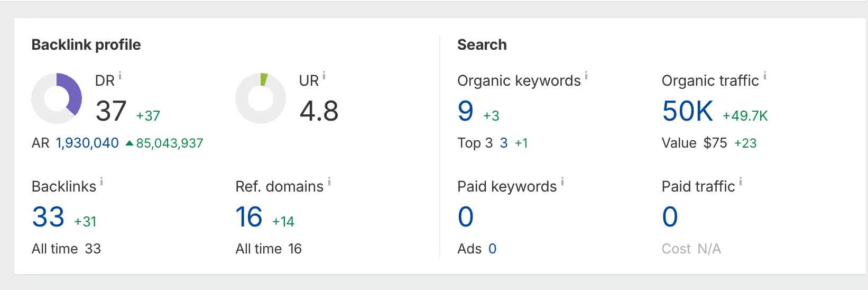Open the 33 backlinks report link
This screenshot has height=290, width=868.
pyautogui.click(x=48, y=217)
